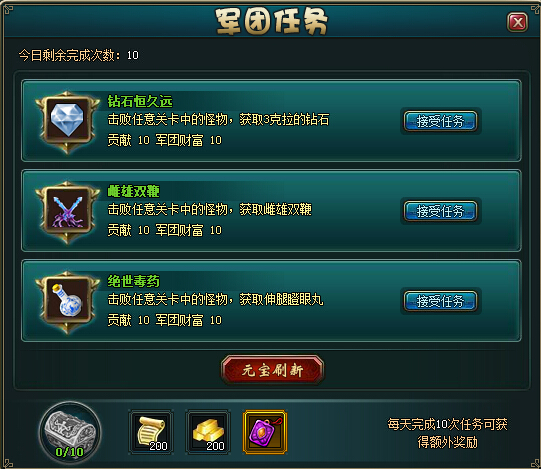The height and width of the screenshot is (469, 541).
Task: Click the 每天完成10次任务 bonus reward note
Action: tap(447, 433)
